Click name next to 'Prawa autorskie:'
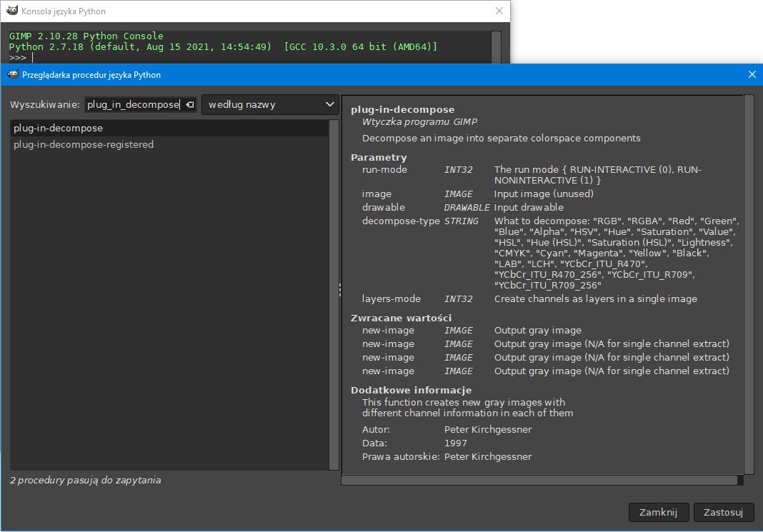 (x=487, y=456)
